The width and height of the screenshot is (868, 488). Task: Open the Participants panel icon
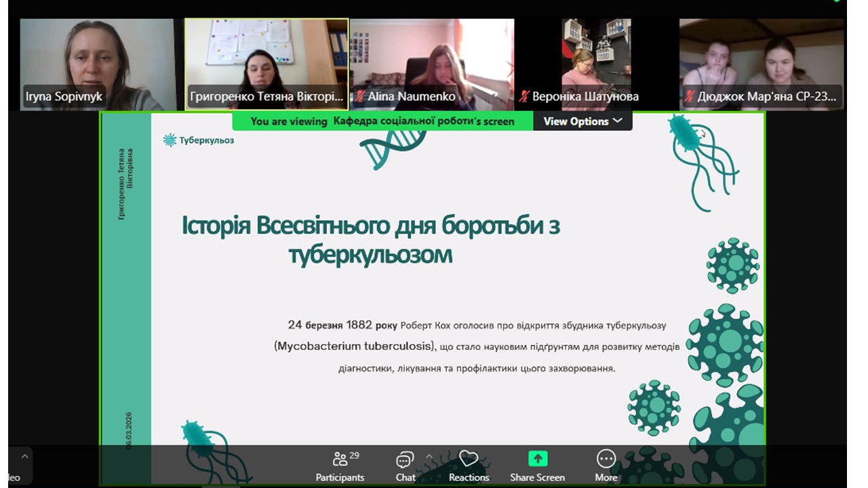pos(340,460)
